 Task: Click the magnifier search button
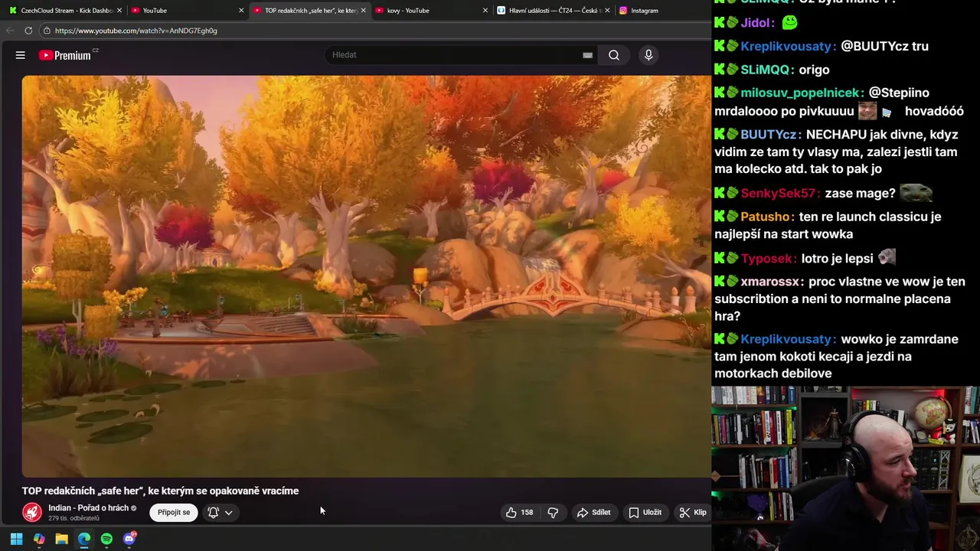coord(614,55)
